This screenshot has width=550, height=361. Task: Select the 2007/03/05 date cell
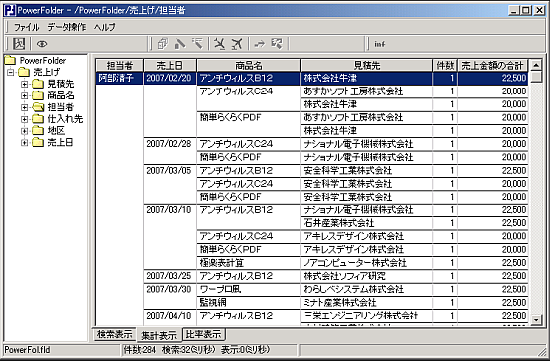(x=170, y=171)
